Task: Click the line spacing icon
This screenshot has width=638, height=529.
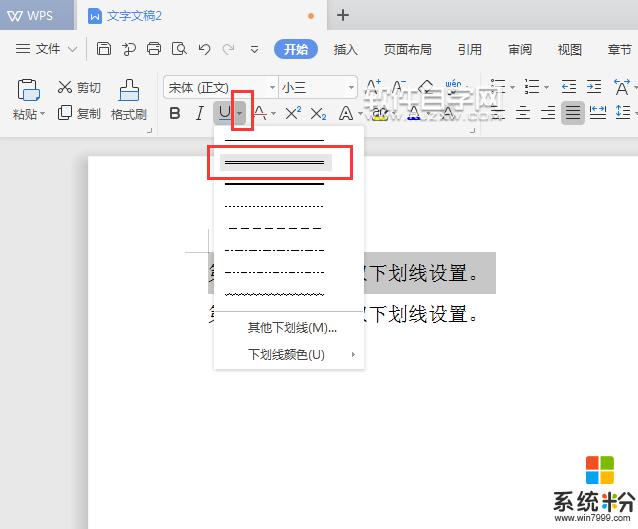Action: [x=623, y=113]
